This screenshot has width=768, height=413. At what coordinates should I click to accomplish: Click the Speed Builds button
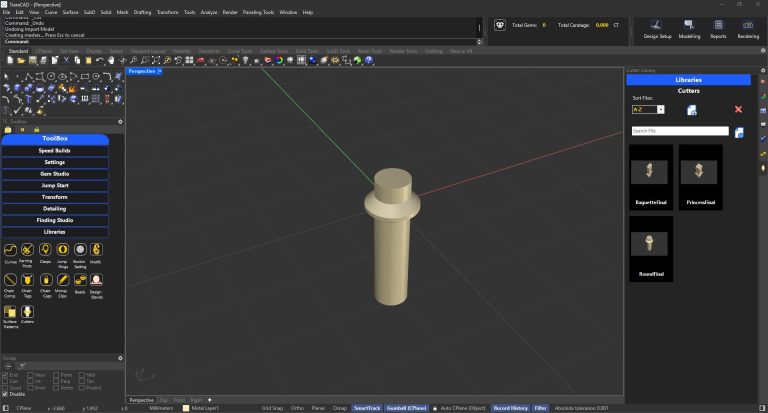coord(54,150)
